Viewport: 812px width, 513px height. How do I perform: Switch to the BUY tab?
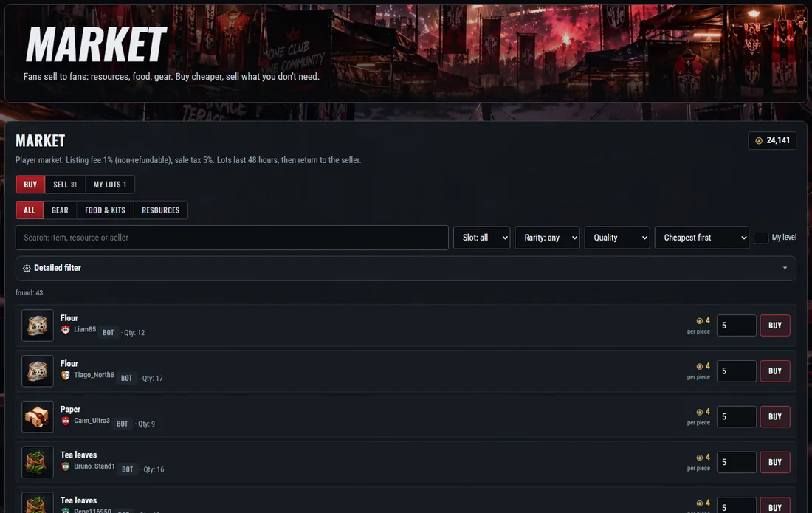click(x=30, y=185)
